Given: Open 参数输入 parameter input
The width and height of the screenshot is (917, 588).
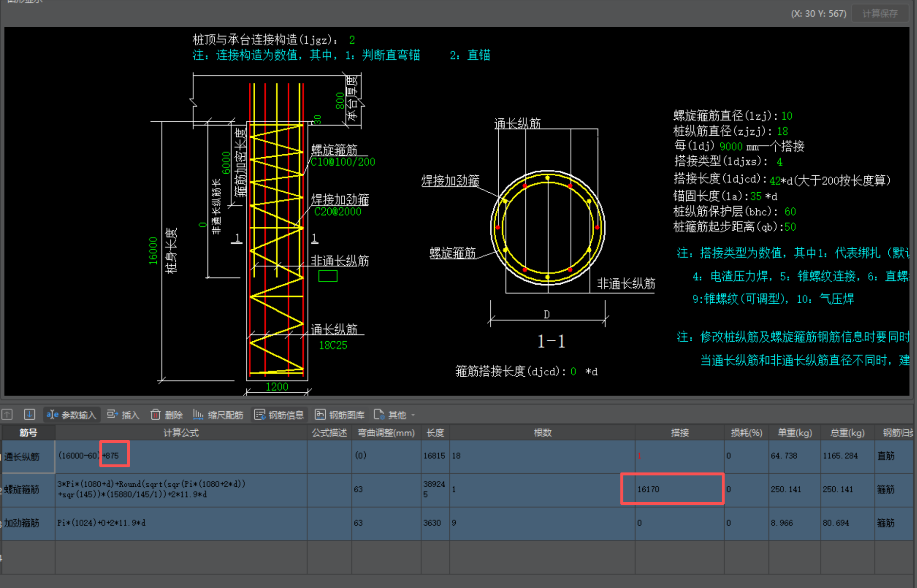Looking at the screenshot, I should (x=72, y=415).
